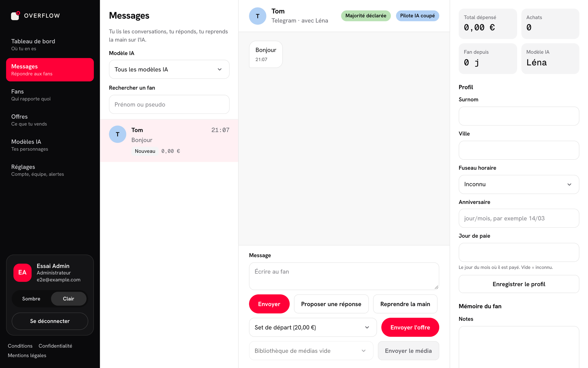588x368 pixels.
Task: Click the EA admin avatar badge
Action: (x=22, y=272)
